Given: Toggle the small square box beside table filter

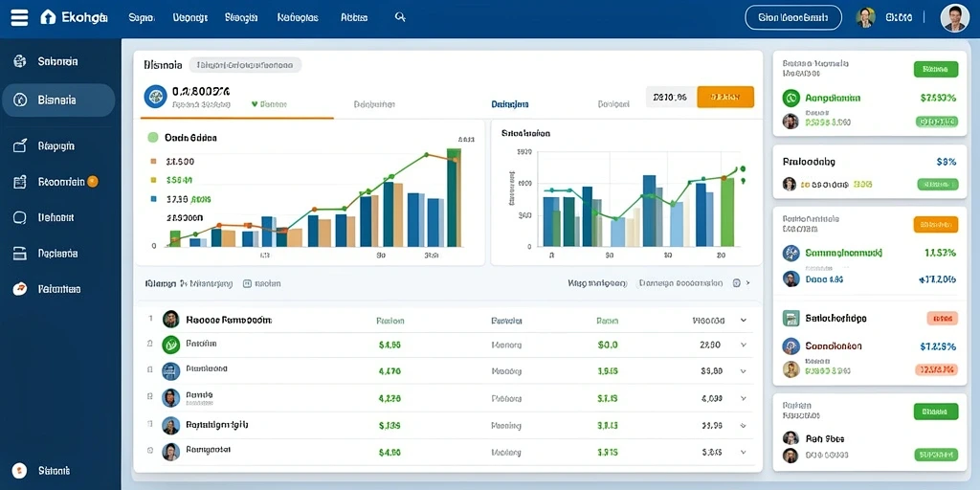Looking at the screenshot, I should point(246,283).
